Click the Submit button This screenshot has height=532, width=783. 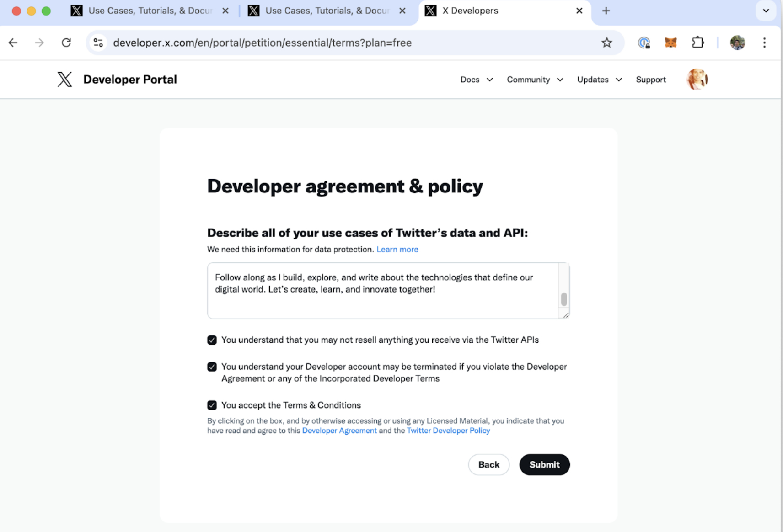(544, 464)
